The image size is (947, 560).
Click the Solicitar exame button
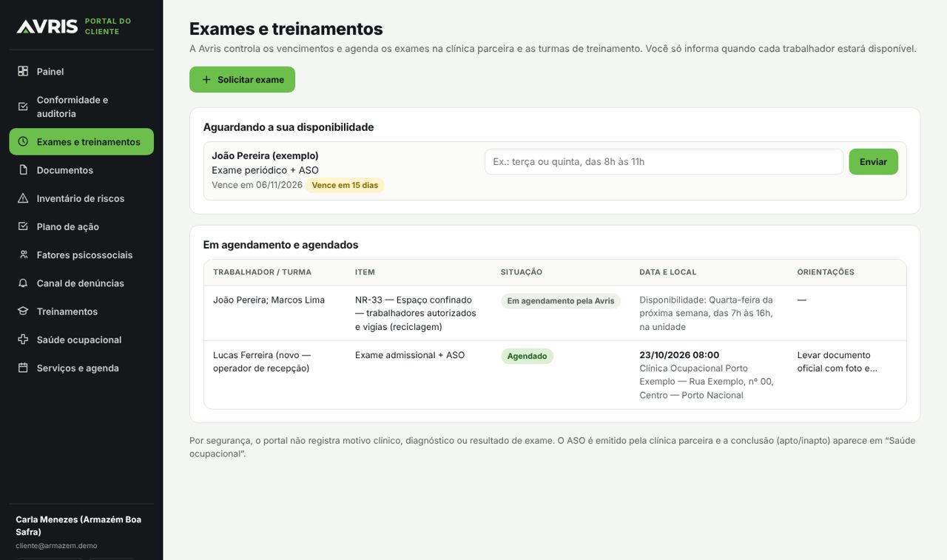[242, 80]
